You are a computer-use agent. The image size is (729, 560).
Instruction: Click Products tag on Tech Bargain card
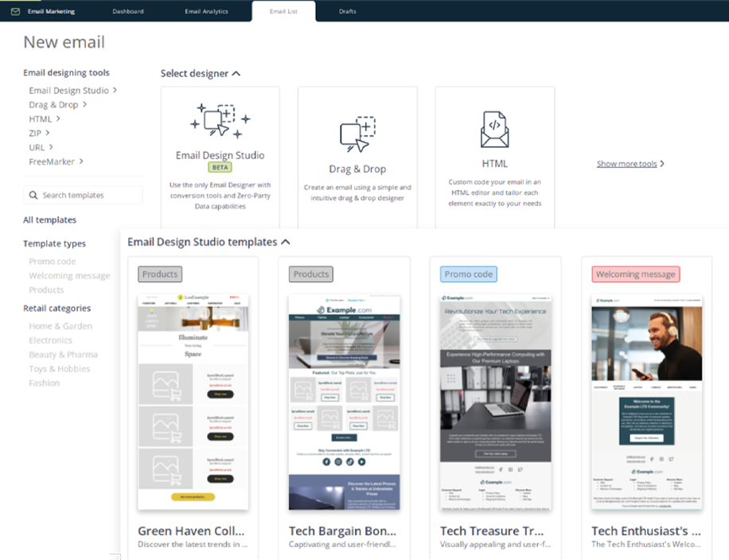pyautogui.click(x=311, y=274)
